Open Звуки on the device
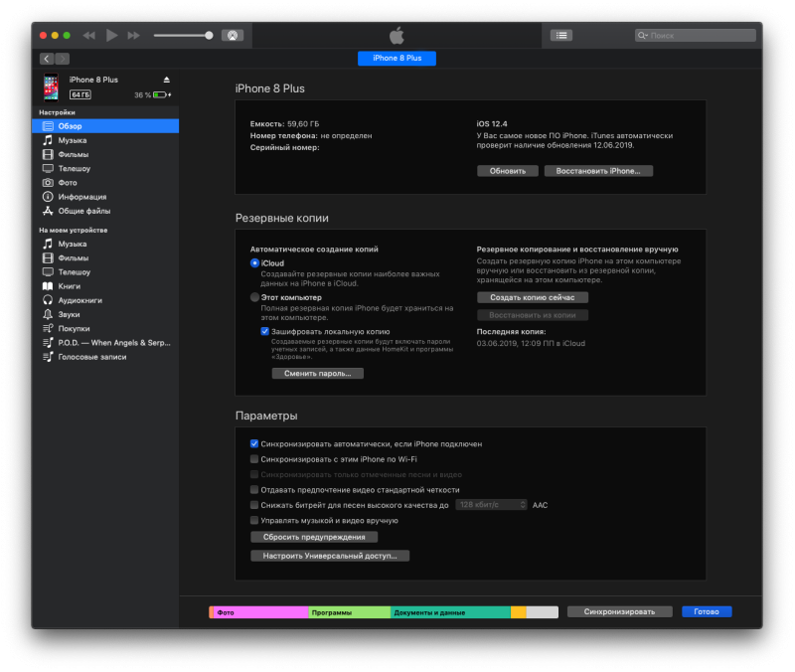Viewport: 795px width, 672px height. tap(105, 314)
